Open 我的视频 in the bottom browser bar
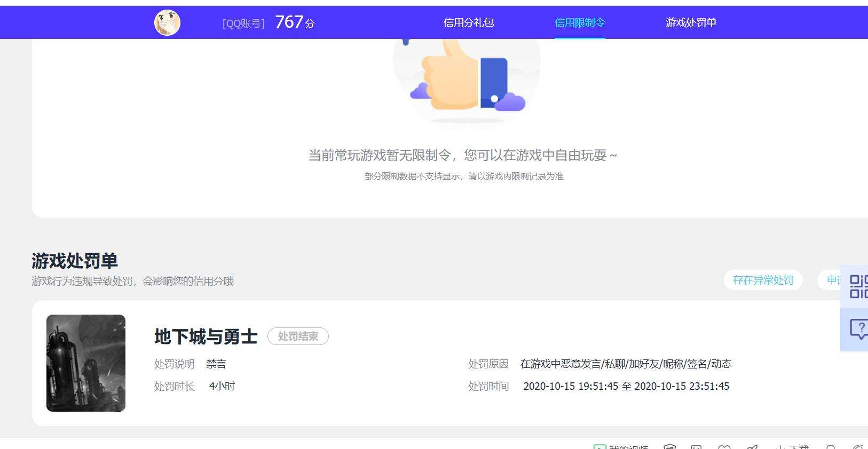The image size is (868, 449). pos(621,447)
